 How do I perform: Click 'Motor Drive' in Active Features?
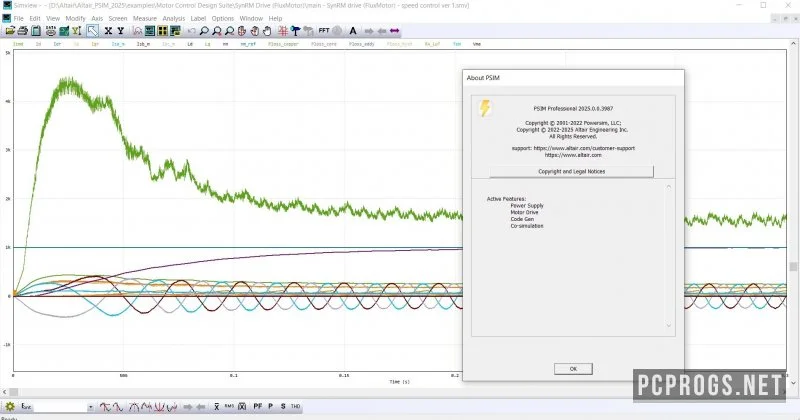pos(524,212)
